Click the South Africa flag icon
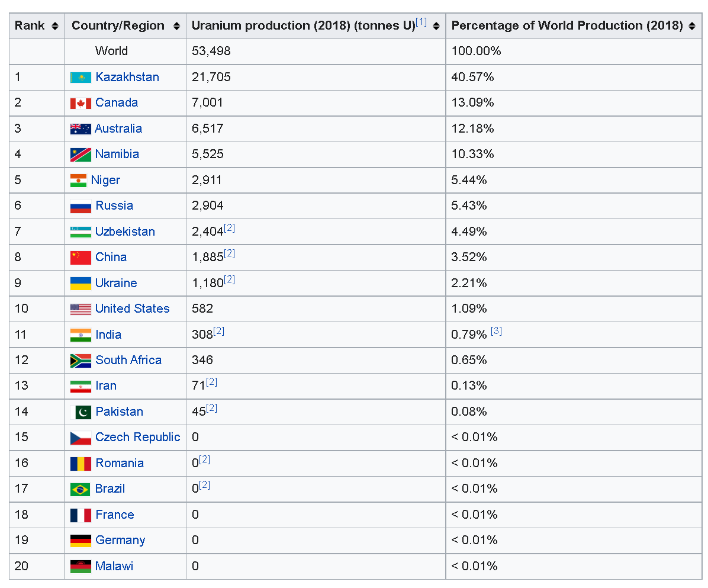 point(81,361)
